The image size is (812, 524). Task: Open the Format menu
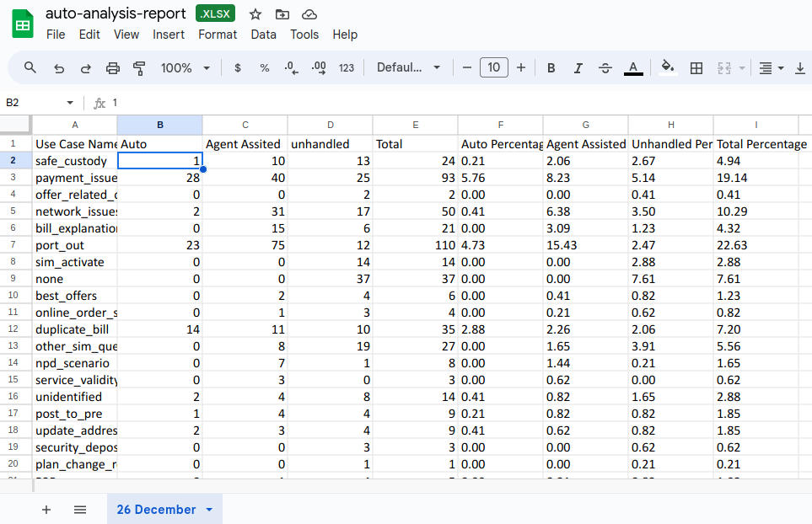pyautogui.click(x=218, y=35)
